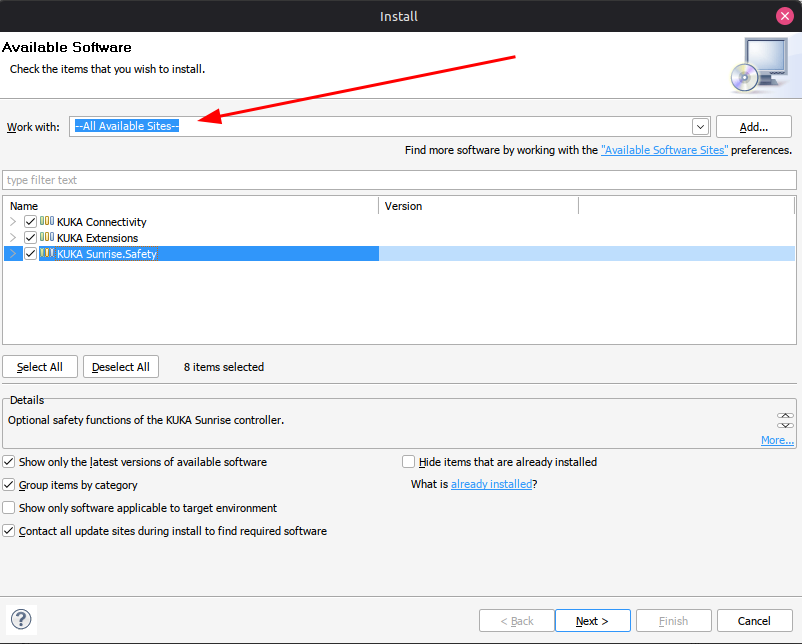Toggle Show only the latest versions checkbox

[9, 462]
